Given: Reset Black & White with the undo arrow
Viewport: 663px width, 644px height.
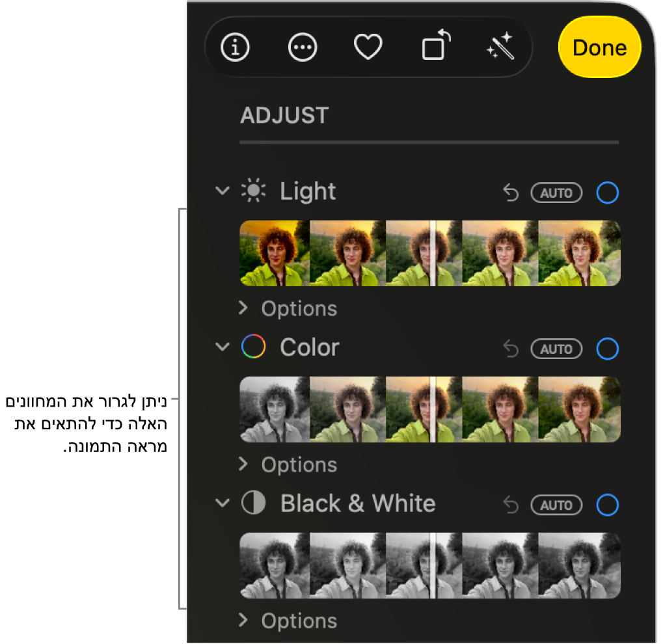Looking at the screenshot, I should [511, 505].
